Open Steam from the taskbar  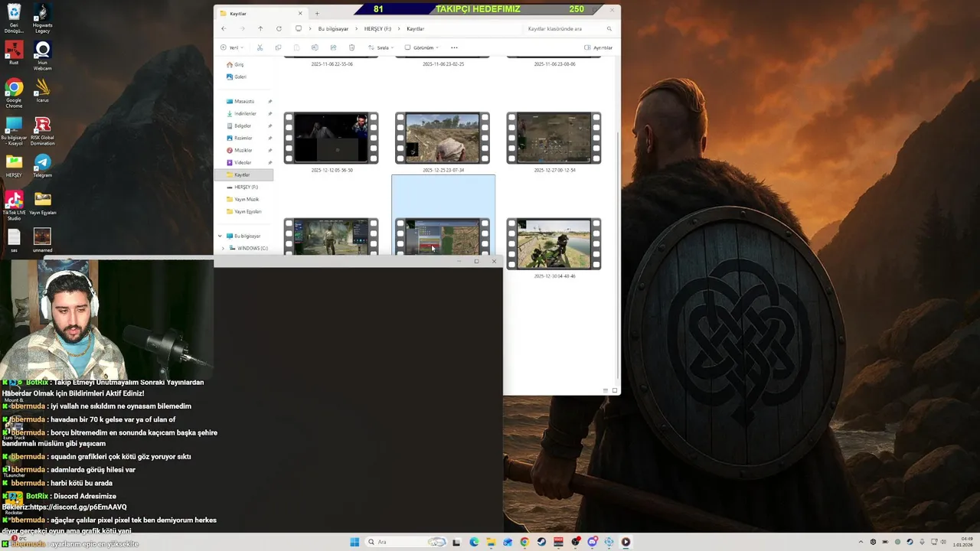click(x=541, y=542)
